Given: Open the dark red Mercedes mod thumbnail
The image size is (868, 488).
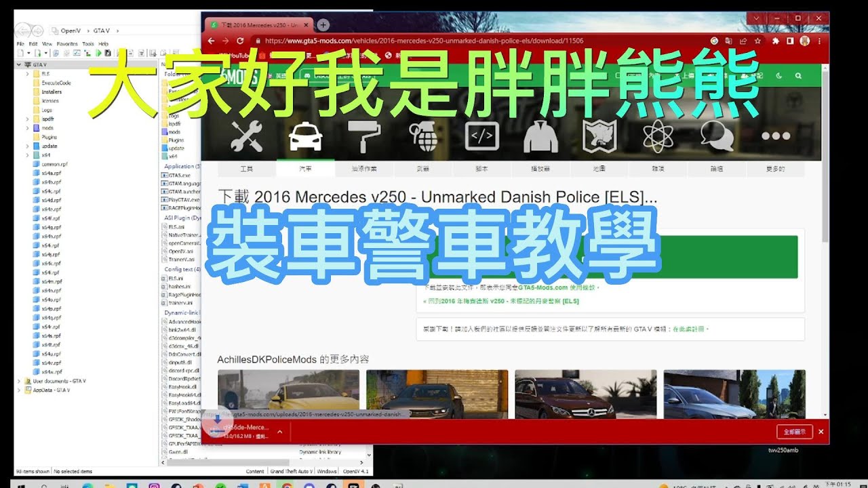Looking at the screenshot, I should coord(586,394).
